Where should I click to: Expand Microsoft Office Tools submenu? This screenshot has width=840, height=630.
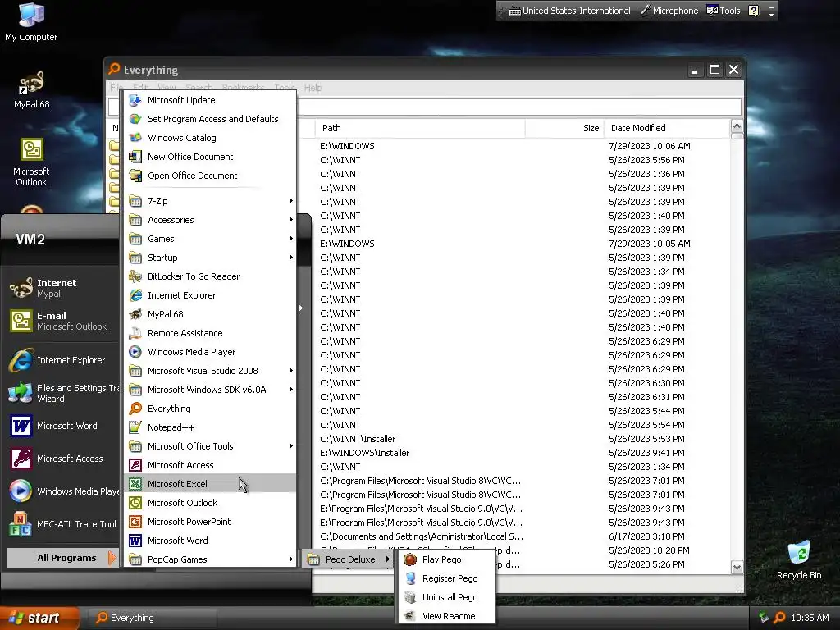tap(210, 446)
